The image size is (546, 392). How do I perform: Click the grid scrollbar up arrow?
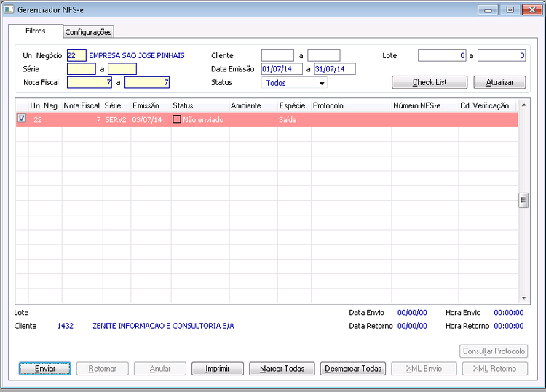click(523, 105)
